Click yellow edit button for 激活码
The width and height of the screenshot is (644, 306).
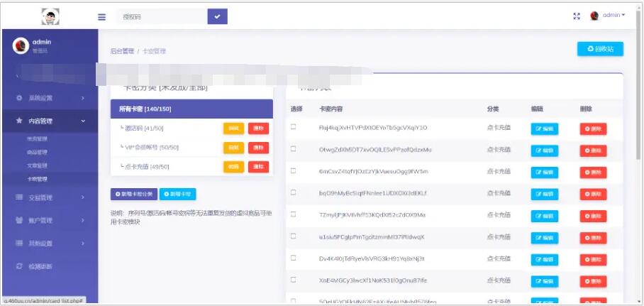tap(233, 129)
